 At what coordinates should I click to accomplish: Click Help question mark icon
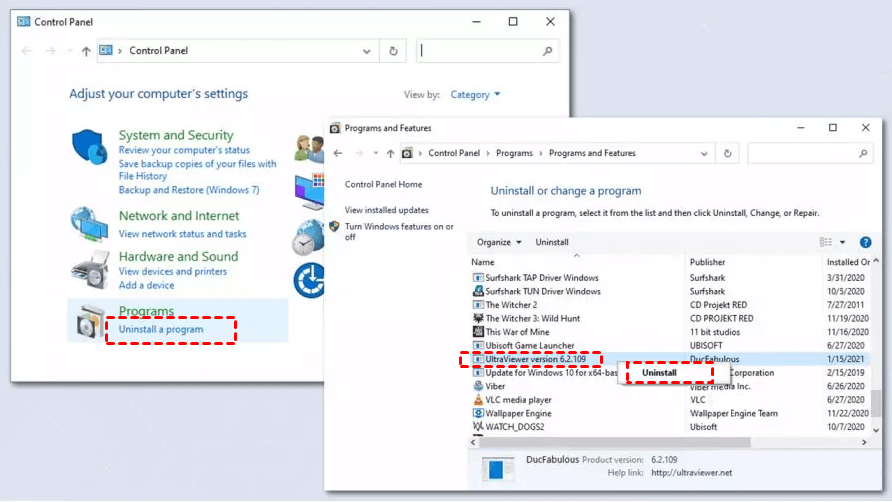(865, 242)
